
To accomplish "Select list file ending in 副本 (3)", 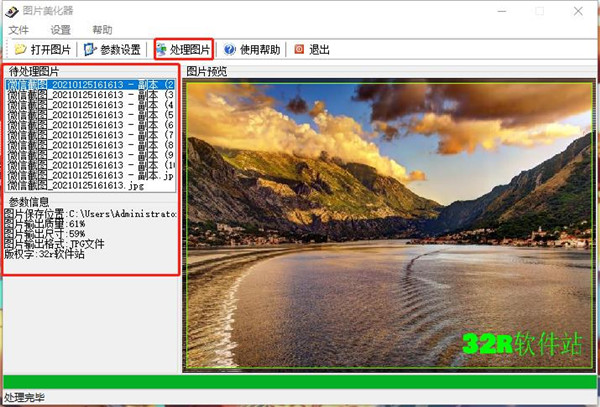I will coord(90,95).
